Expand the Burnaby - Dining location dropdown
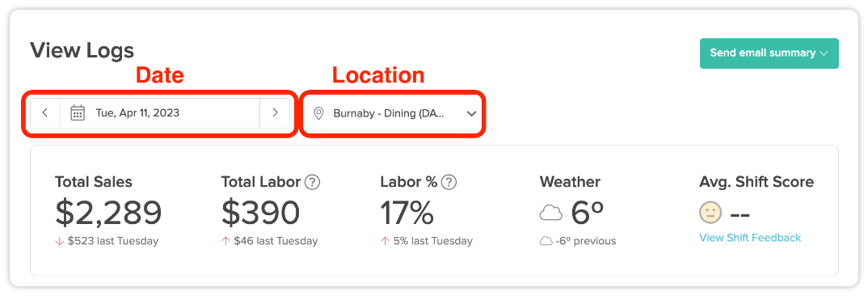This screenshot has height=296, width=868. (394, 114)
